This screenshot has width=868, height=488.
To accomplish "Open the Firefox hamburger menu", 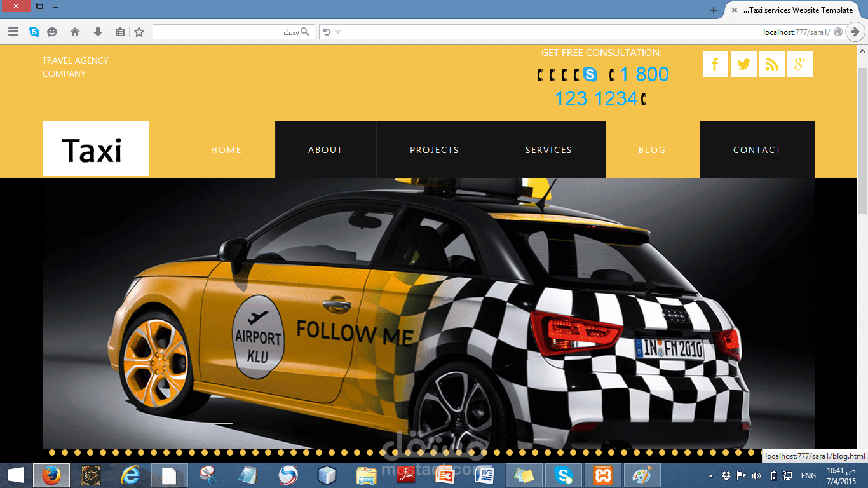I will tap(13, 32).
